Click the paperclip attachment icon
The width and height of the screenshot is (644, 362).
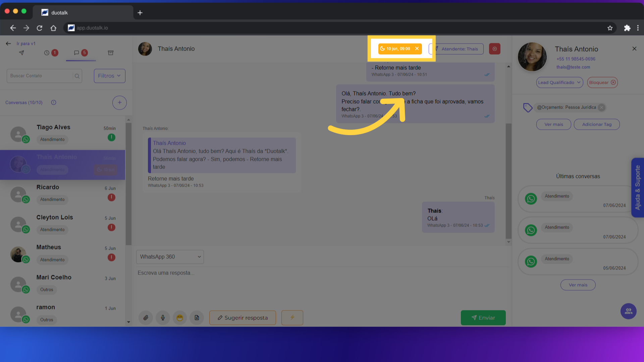tap(146, 318)
